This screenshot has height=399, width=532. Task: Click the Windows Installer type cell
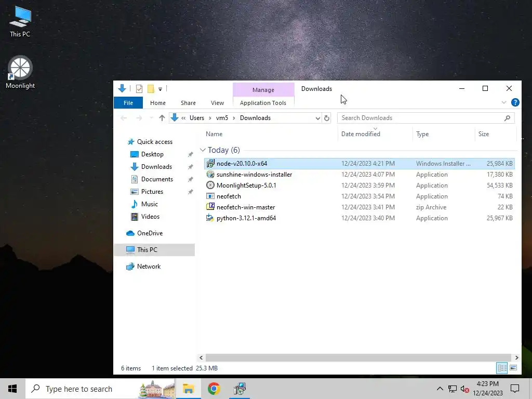(443, 164)
